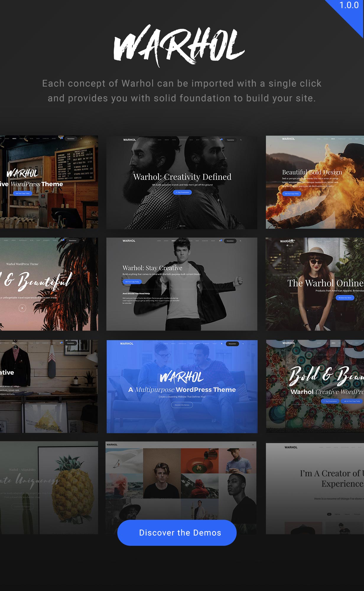Screen dimensions: 364x591
Task: Click the Newsletter button in blue Multipurpose demo
Action: (x=233, y=344)
